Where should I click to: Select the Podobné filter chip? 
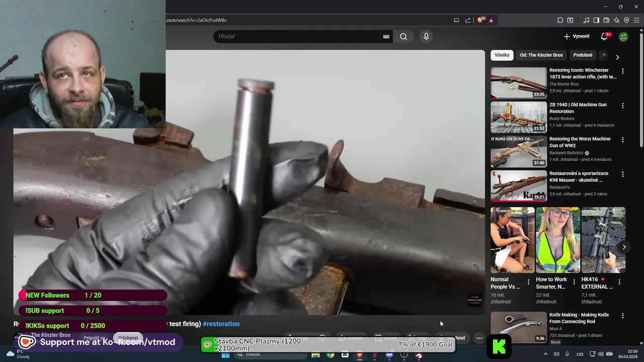click(583, 55)
